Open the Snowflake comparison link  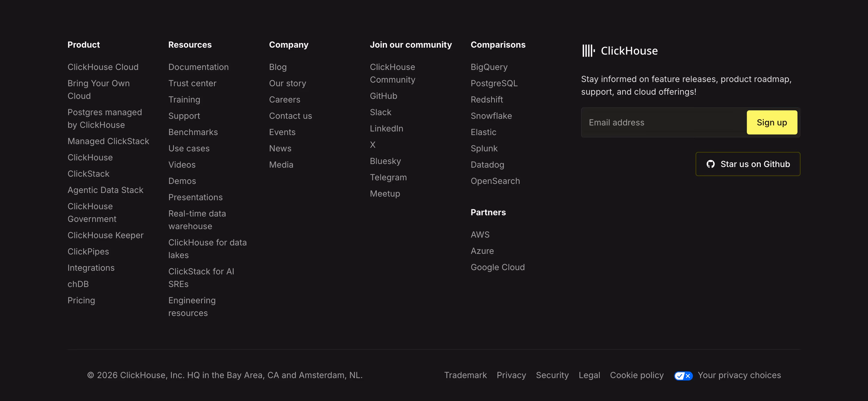point(491,116)
